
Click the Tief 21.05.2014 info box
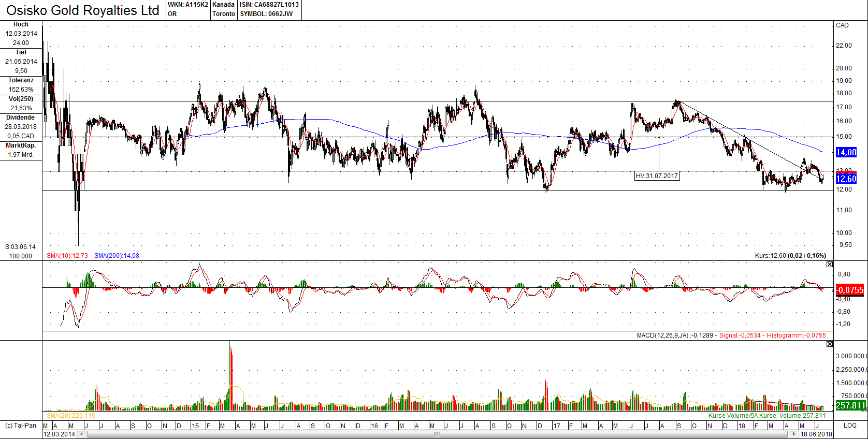(x=21, y=62)
